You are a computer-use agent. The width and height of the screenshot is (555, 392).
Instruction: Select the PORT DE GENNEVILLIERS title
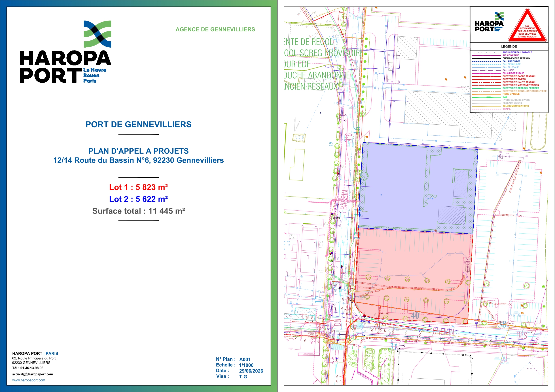[x=138, y=124]
